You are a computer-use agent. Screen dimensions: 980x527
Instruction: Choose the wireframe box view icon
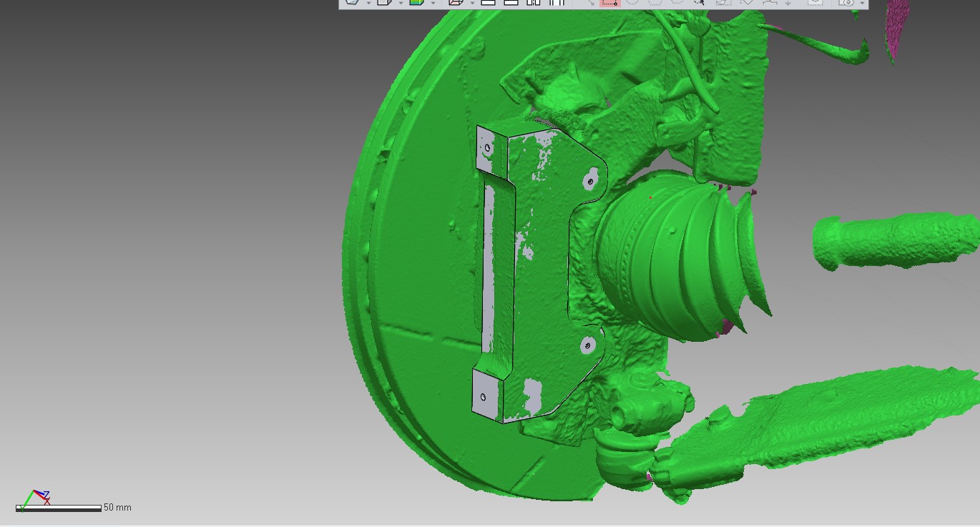pos(456,2)
